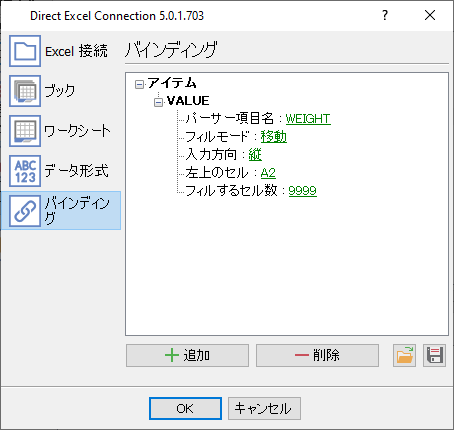Image resolution: width=454 pixels, height=430 pixels.
Task: Click the 追加 add button
Action: [x=187, y=356]
